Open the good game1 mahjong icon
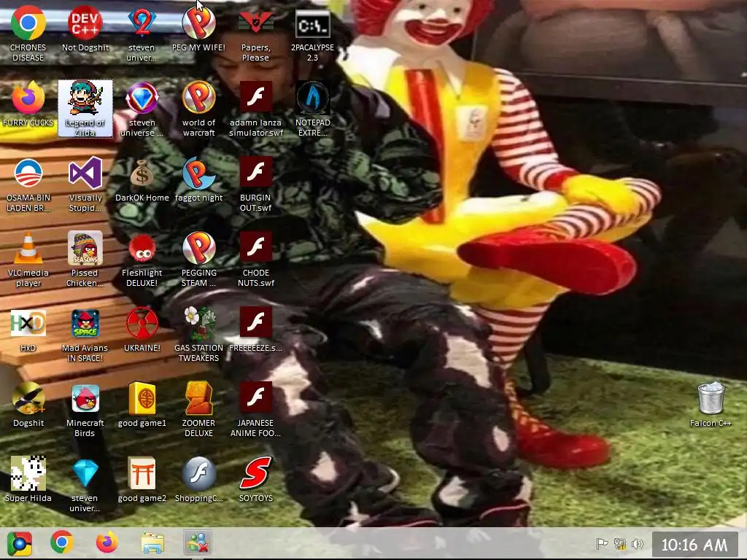The height and width of the screenshot is (560, 747). pyautogui.click(x=142, y=399)
